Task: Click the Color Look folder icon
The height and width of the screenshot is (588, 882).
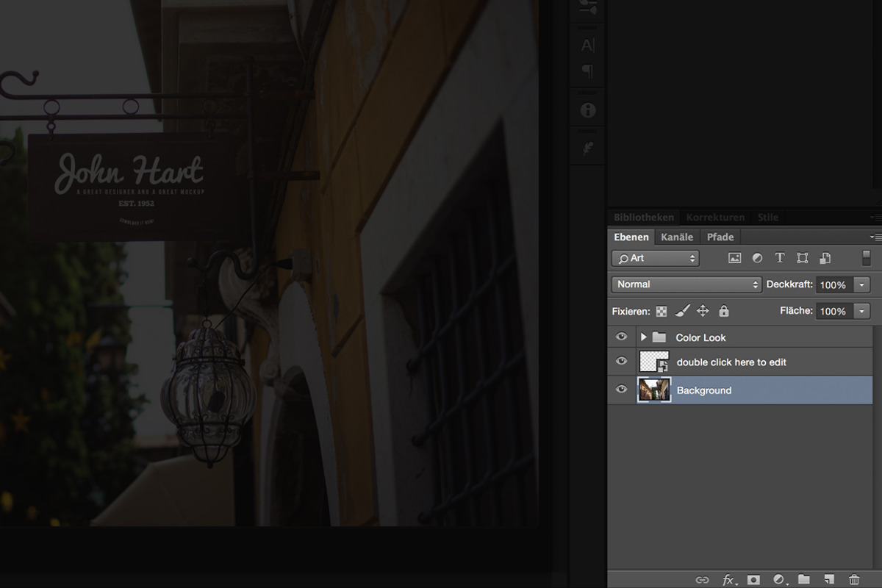Action: pos(659,337)
